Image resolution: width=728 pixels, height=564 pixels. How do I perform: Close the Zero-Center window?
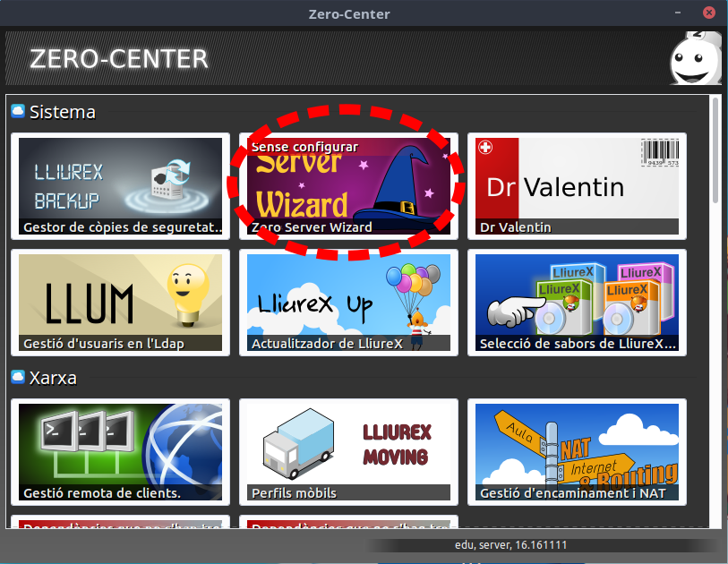pos(708,13)
